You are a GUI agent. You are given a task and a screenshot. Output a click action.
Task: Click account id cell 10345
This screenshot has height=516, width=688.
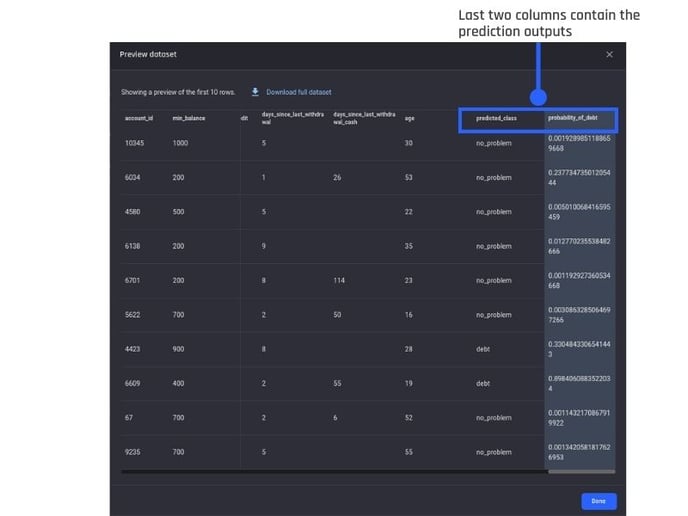134,143
